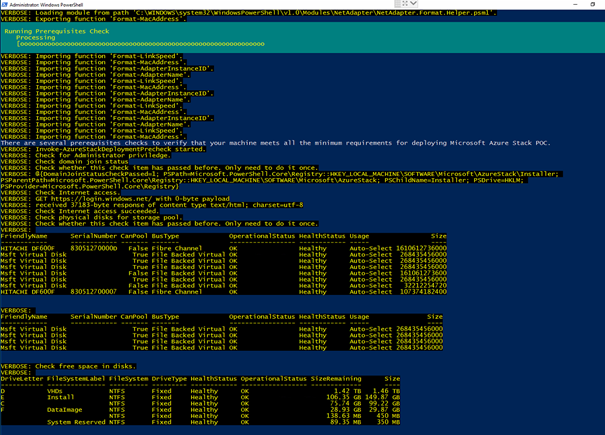605x435 pixels.
Task: Click the full-screen arrows icon in the title bar
Action: 405,4
